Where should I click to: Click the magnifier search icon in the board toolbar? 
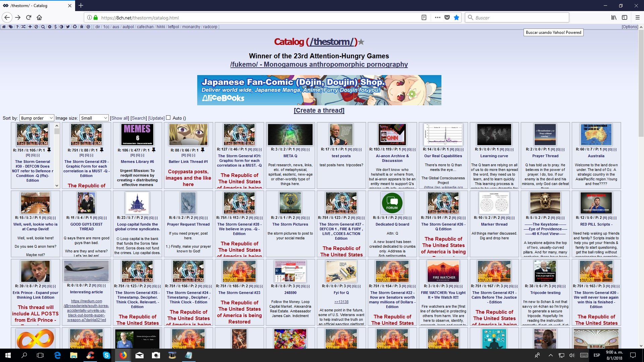point(43,27)
